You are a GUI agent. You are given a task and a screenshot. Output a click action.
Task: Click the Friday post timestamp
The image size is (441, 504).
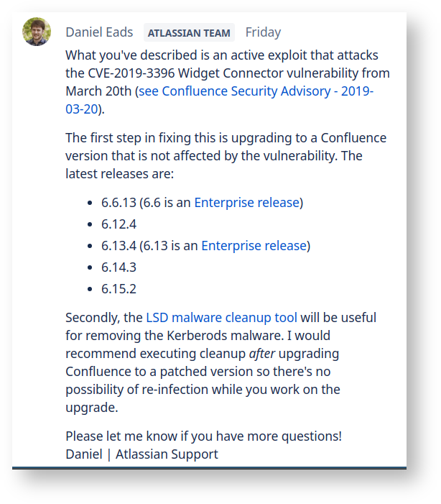tap(263, 32)
